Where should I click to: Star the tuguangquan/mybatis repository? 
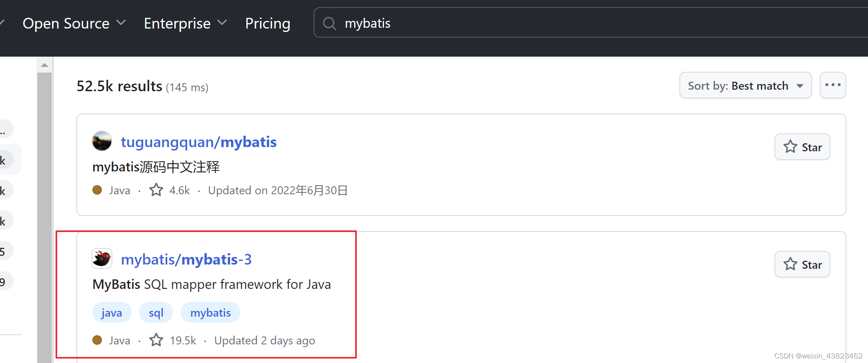pyautogui.click(x=802, y=147)
